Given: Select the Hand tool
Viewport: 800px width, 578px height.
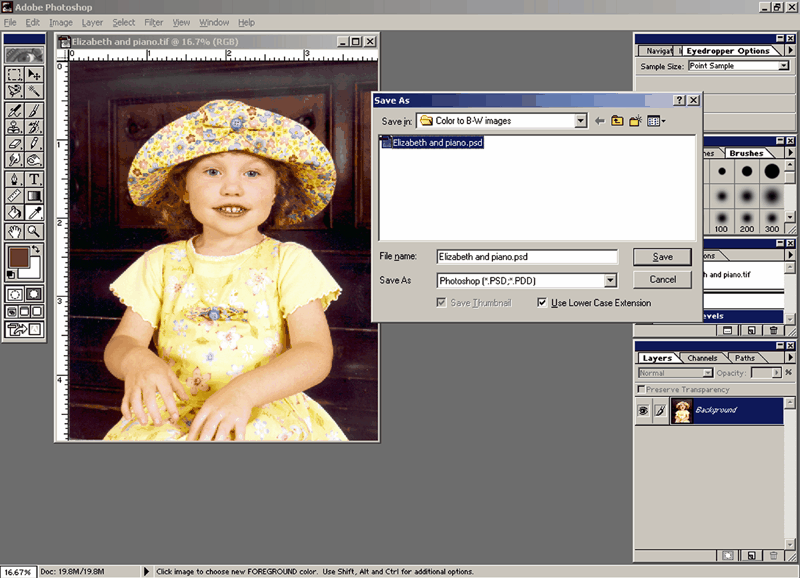Looking at the screenshot, I should [x=14, y=231].
